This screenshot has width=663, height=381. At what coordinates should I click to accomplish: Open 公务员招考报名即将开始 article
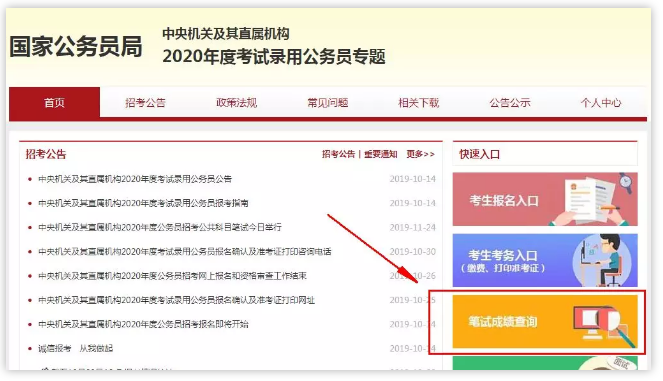point(143,324)
